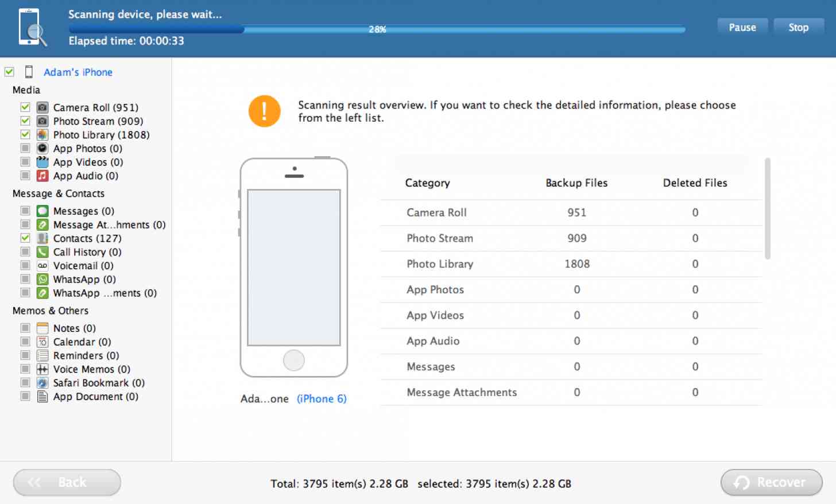Click the Calendar icon in sidebar
This screenshot has width=836, height=504.
tap(42, 342)
